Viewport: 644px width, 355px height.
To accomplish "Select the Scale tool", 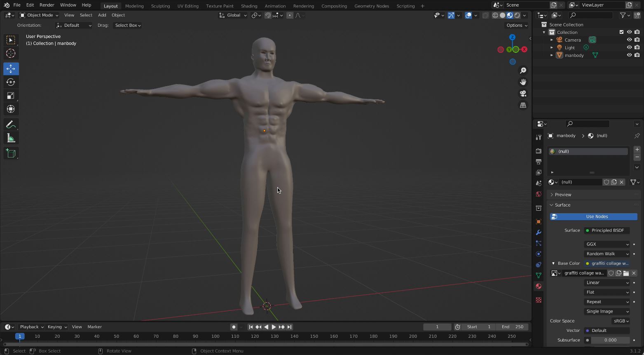I will click(11, 96).
